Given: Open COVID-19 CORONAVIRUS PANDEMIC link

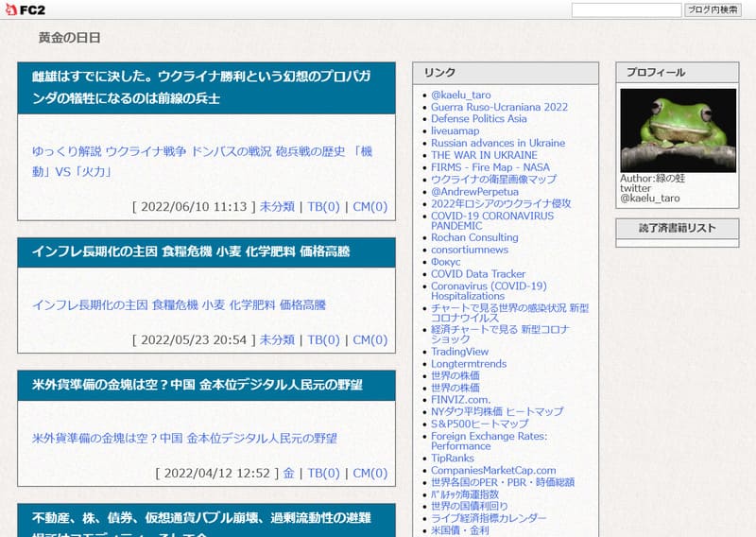Looking at the screenshot, I should [492, 220].
